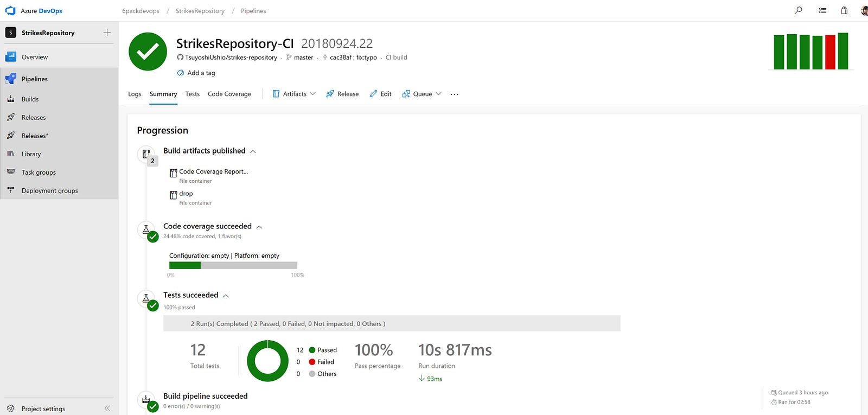
Task: Click the Task groups sidebar icon
Action: click(x=10, y=172)
